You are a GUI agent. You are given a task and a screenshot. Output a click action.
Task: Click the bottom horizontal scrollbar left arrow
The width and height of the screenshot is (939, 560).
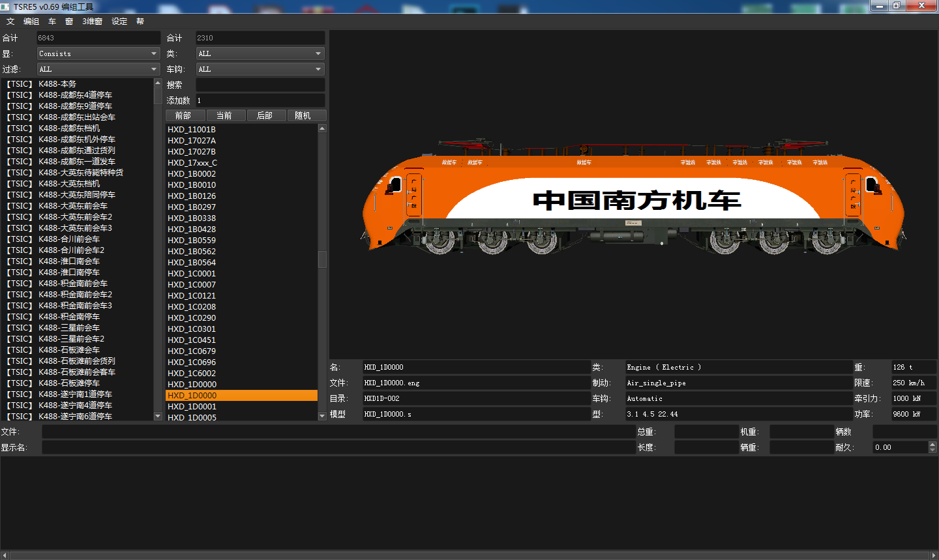point(5,555)
